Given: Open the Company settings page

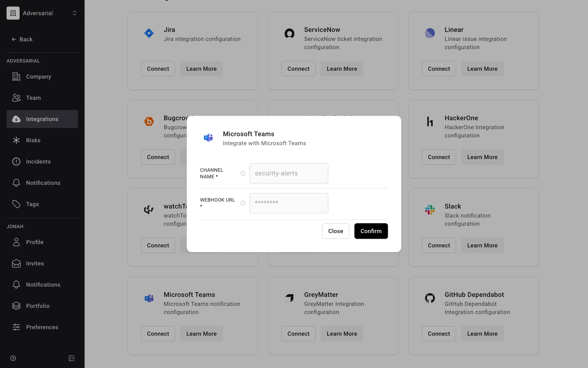Looking at the screenshot, I should tap(42, 76).
